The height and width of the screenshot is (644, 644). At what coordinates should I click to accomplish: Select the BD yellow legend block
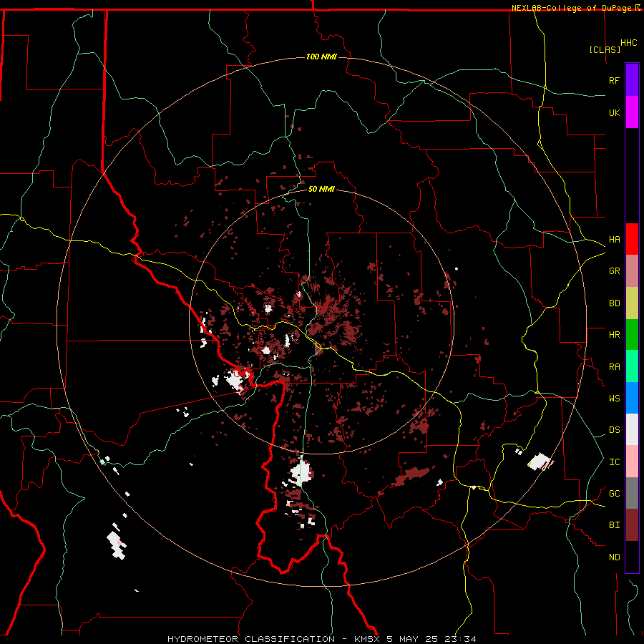coord(632,303)
